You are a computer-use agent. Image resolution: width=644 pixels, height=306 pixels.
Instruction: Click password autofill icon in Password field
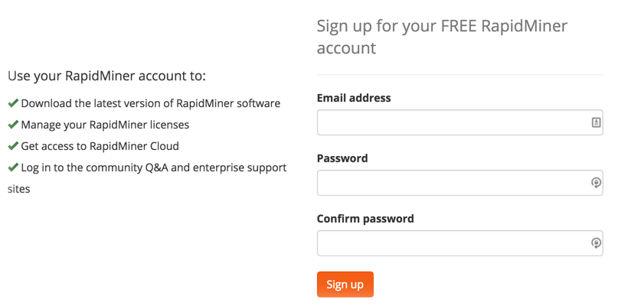(596, 183)
